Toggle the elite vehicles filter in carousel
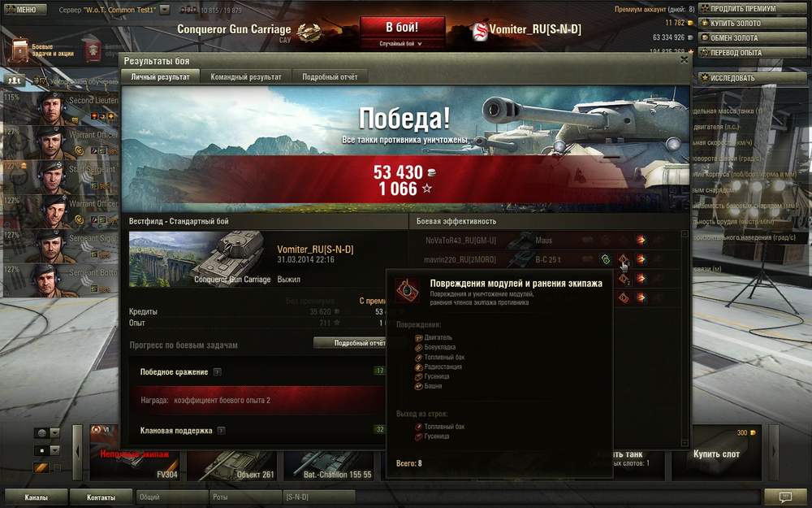 coord(41,467)
